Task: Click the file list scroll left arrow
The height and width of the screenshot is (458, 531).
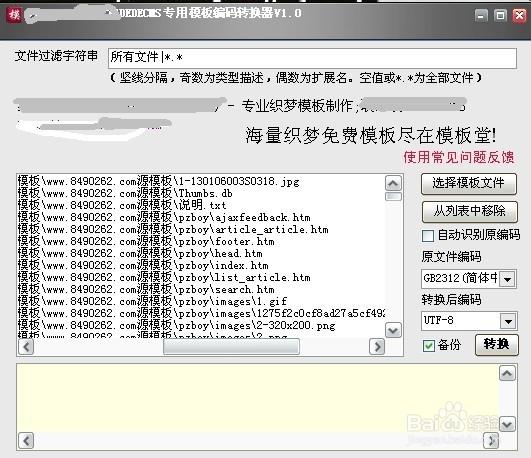Action: click(x=26, y=347)
